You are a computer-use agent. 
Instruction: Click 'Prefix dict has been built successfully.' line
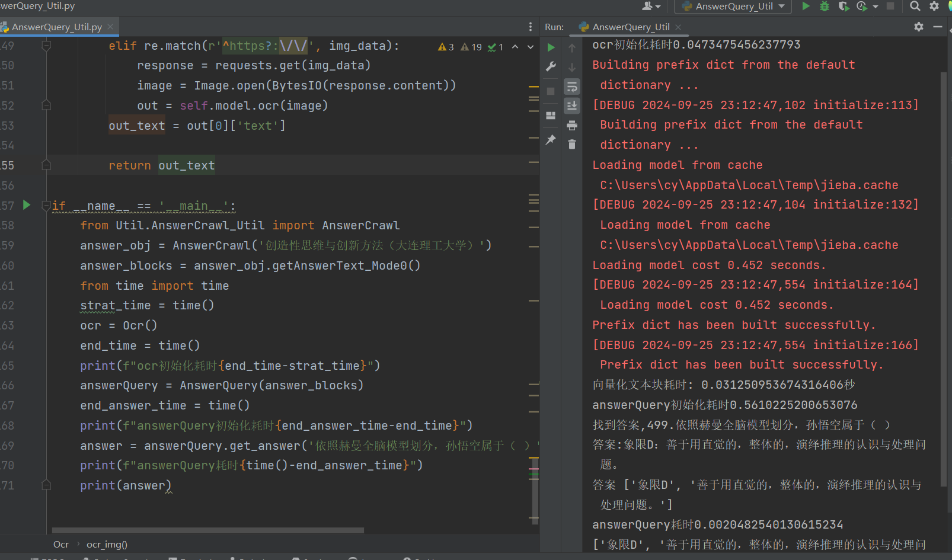(734, 325)
